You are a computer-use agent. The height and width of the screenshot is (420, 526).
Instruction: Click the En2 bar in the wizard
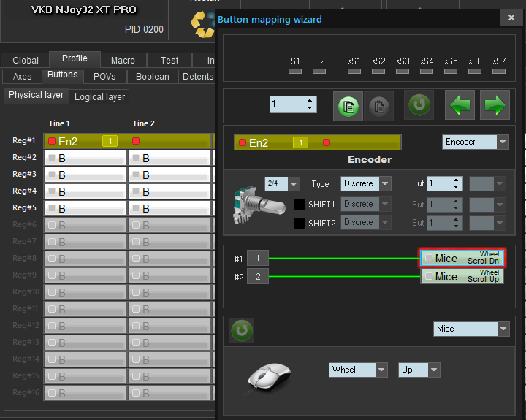coord(317,142)
